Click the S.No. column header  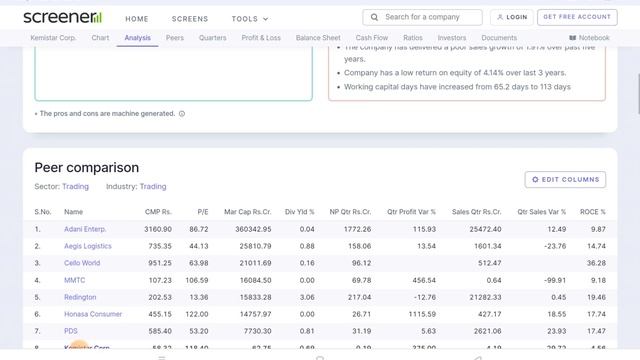[x=43, y=212]
